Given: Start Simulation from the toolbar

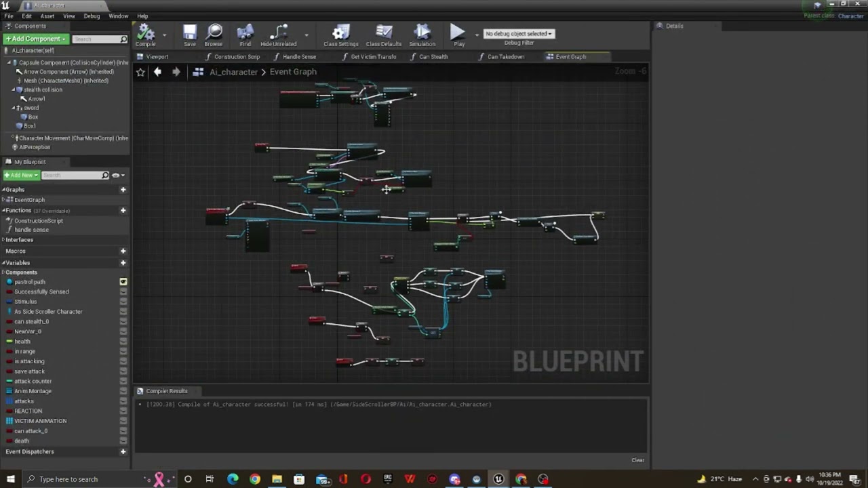Looking at the screenshot, I should (422, 34).
